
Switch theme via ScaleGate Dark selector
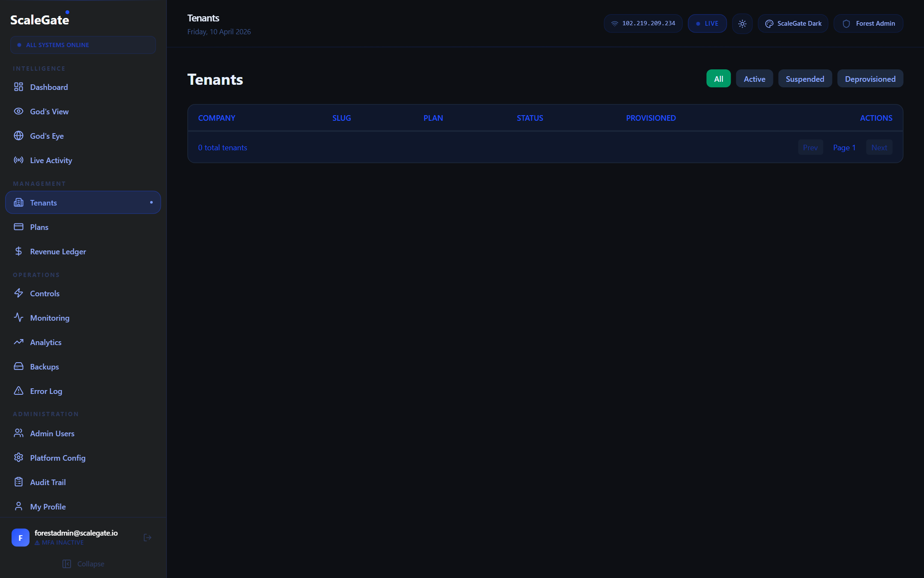792,24
